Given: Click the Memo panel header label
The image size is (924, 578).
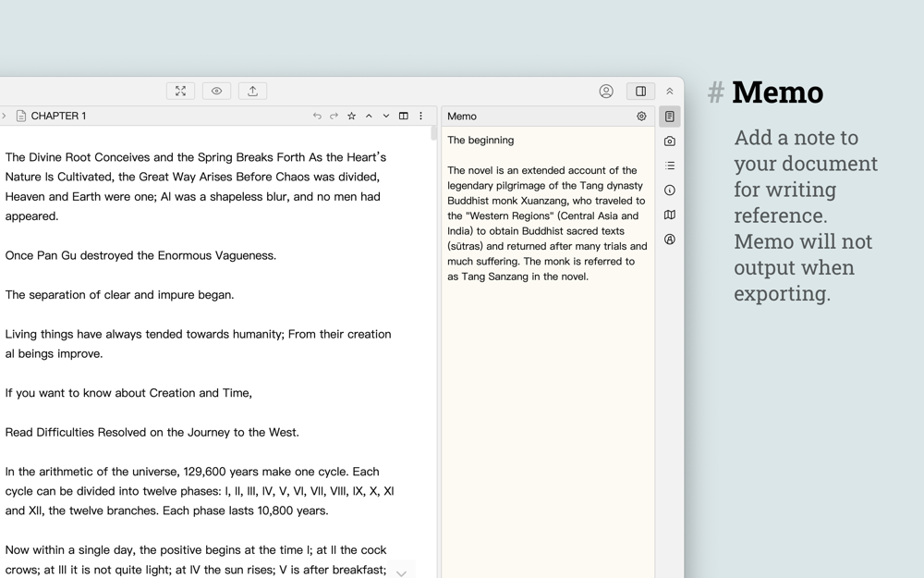Looking at the screenshot, I should click(462, 117).
